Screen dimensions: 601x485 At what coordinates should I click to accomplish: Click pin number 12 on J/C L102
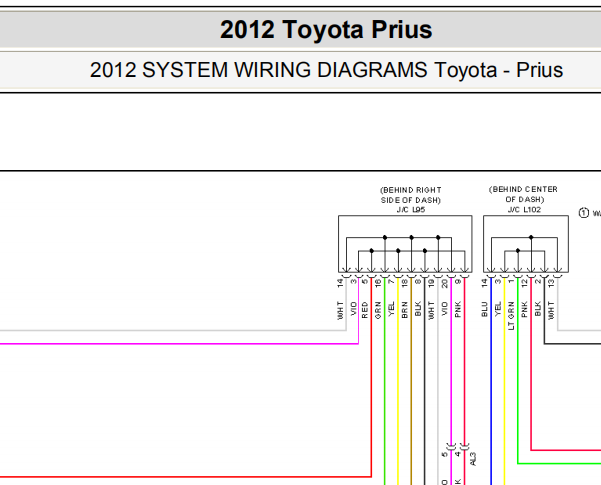524,284
